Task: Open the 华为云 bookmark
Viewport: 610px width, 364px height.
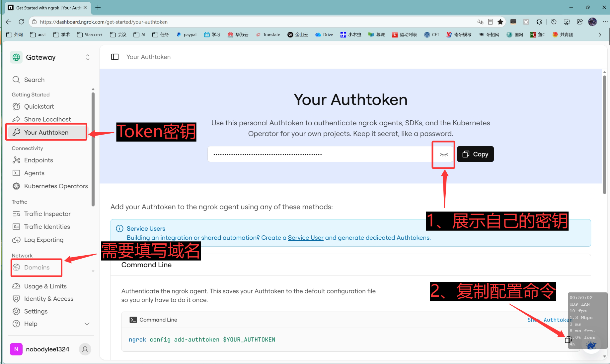Action: [x=238, y=34]
